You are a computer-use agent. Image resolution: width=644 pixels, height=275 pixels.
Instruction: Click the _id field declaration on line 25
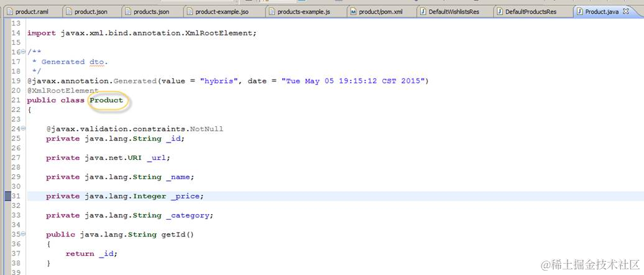pyautogui.click(x=116, y=139)
